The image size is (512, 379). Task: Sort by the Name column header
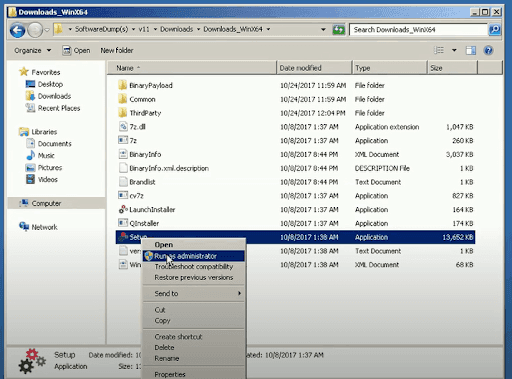[192, 68]
